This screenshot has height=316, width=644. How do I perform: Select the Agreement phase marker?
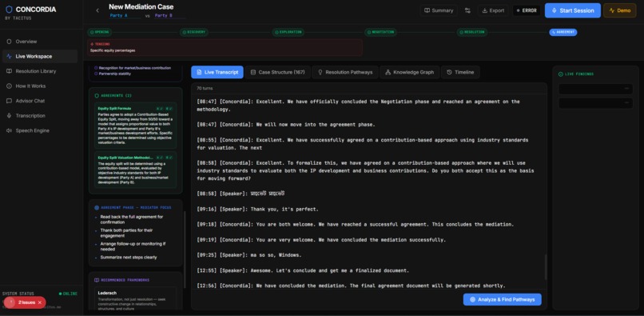[x=563, y=32]
